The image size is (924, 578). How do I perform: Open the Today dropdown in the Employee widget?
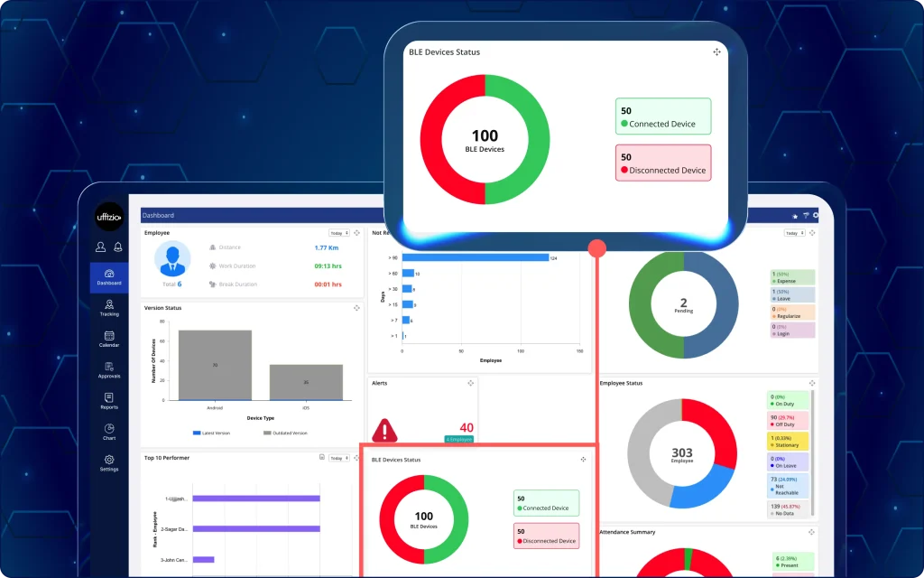339,233
